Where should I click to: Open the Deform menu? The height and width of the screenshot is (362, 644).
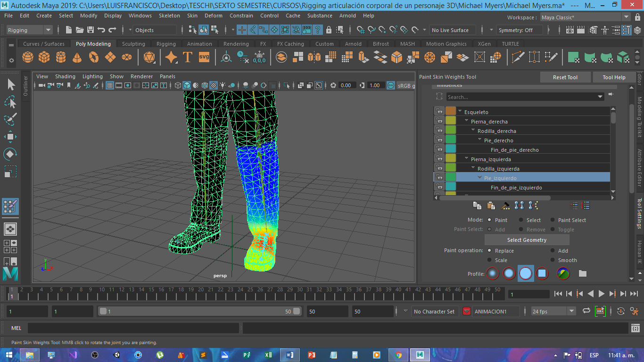(x=213, y=16)
